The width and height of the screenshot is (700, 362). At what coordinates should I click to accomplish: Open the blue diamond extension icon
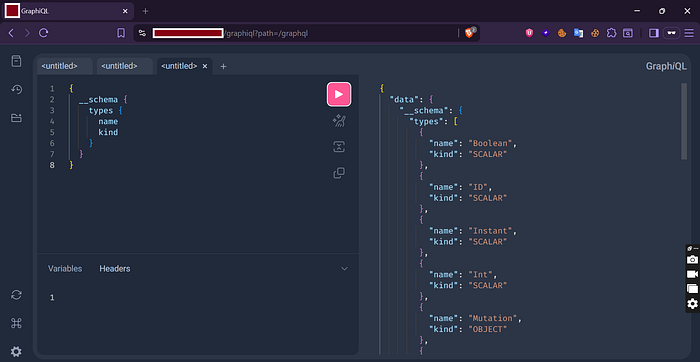click(x=546, y=33)
